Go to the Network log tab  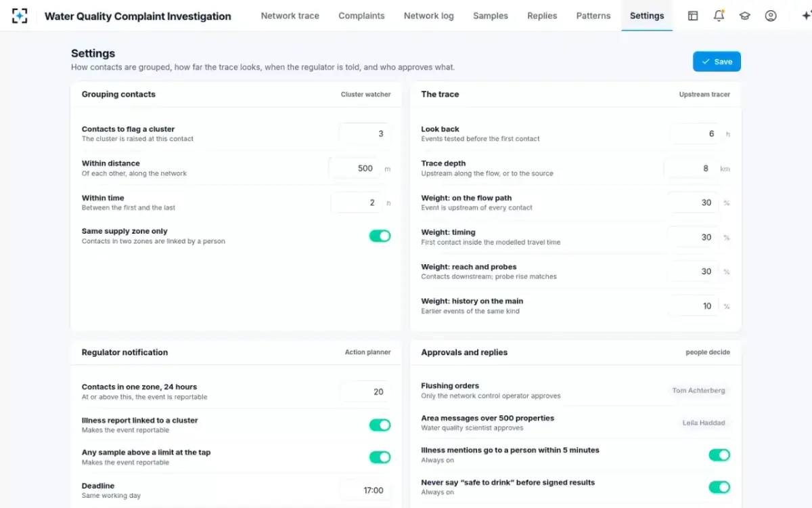pos(429,16)
